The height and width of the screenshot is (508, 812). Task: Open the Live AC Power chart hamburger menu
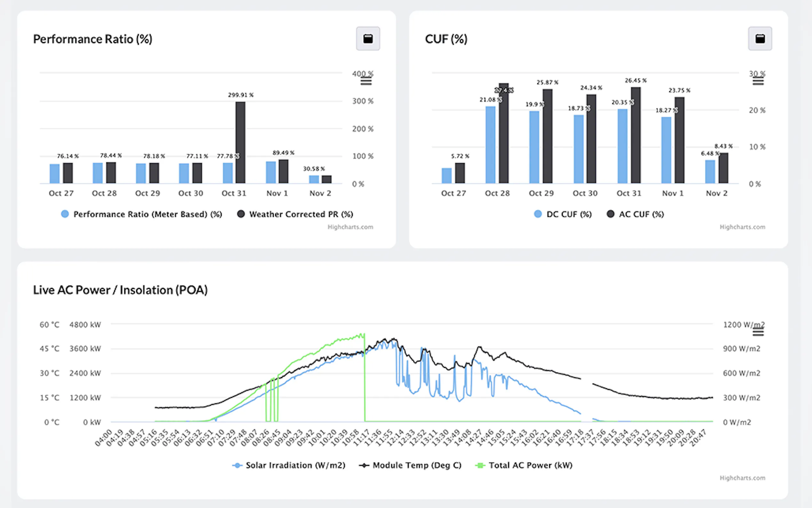[x=758, y=333]
